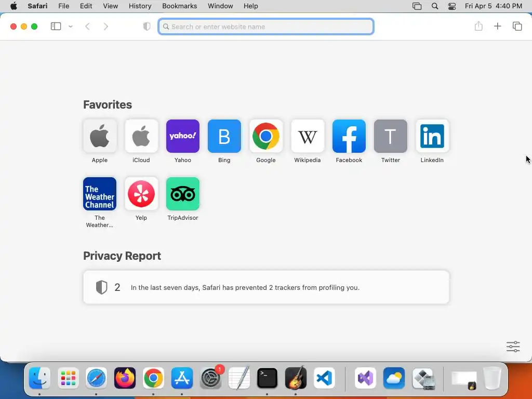Viewport: 532px width, 399px height.
Task: Show the tab overview
Action: [x=517, y=26]
